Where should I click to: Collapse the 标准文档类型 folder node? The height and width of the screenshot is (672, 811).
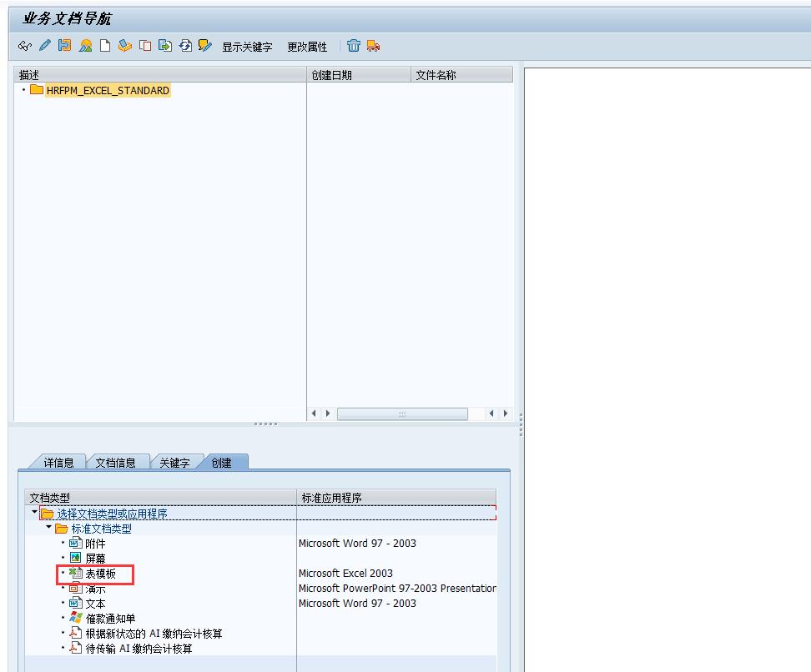49,528
